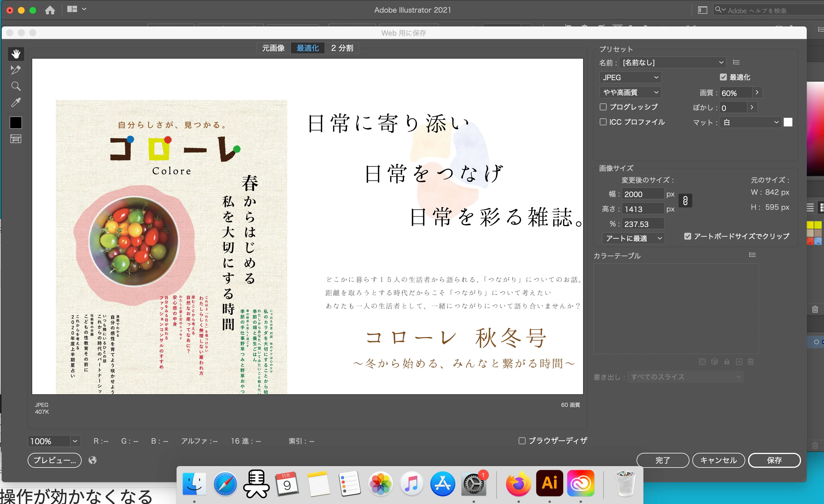The height and width of the screenshot is (504, 824).
Task: Click the Toggle Slices Visibility icon
Action: click(x=16, y=139)
